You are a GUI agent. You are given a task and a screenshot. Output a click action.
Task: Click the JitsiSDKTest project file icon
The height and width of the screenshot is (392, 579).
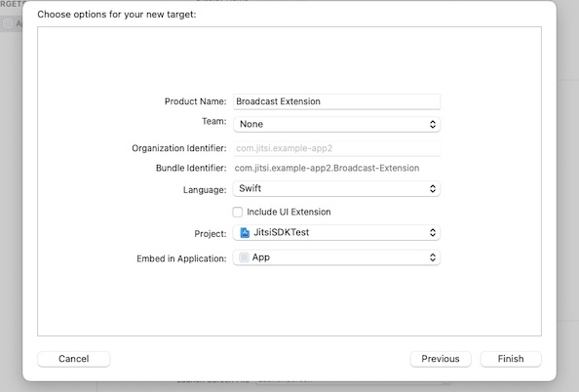tap(245, 232)
